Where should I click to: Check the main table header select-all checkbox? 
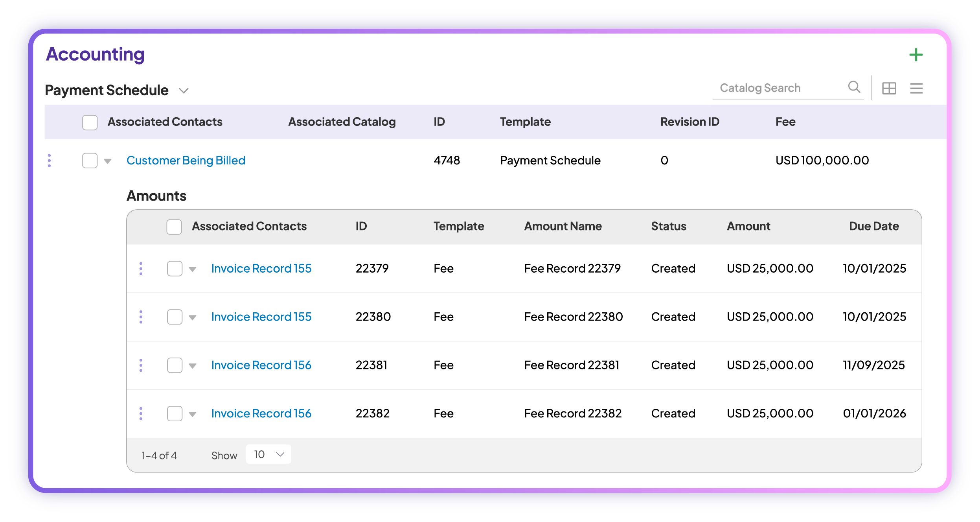tap(90, 122)
